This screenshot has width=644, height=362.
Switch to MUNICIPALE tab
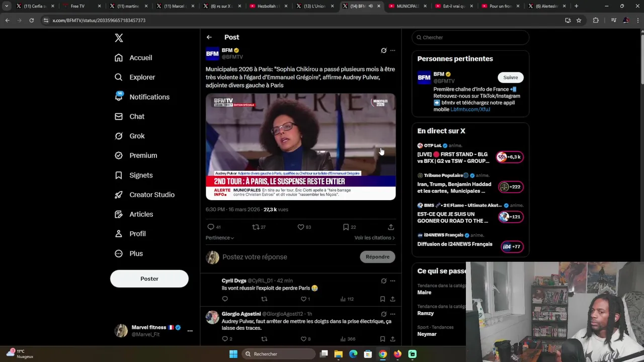click(x=408, y=6)
